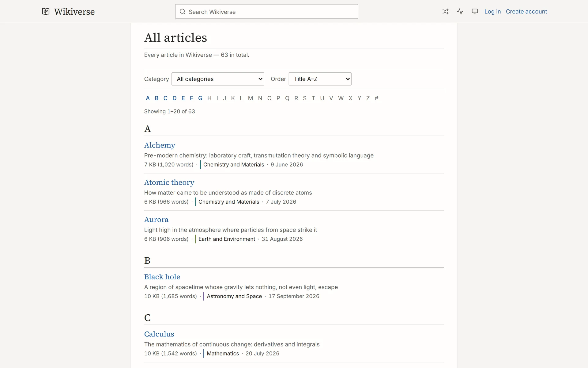Jump to letter G in the index
Viewport: 588px width, 368px height.
coord(200,98)
